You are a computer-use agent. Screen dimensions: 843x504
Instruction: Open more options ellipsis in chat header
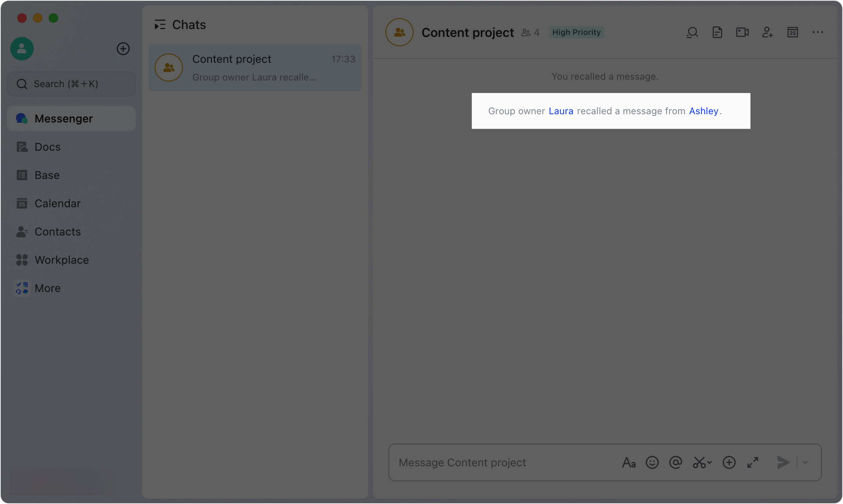click(x=818, y=33)
